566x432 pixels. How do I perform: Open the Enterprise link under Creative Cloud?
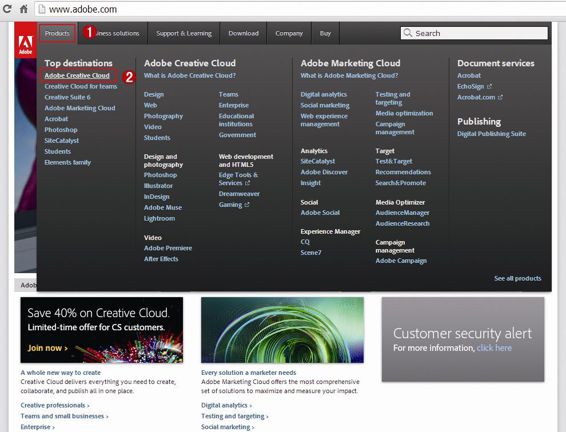tap(234, 105)
